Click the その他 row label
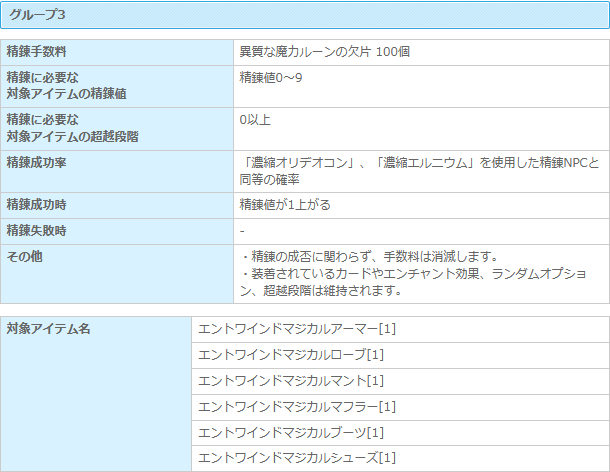610x472 pixels. point(23,257)
